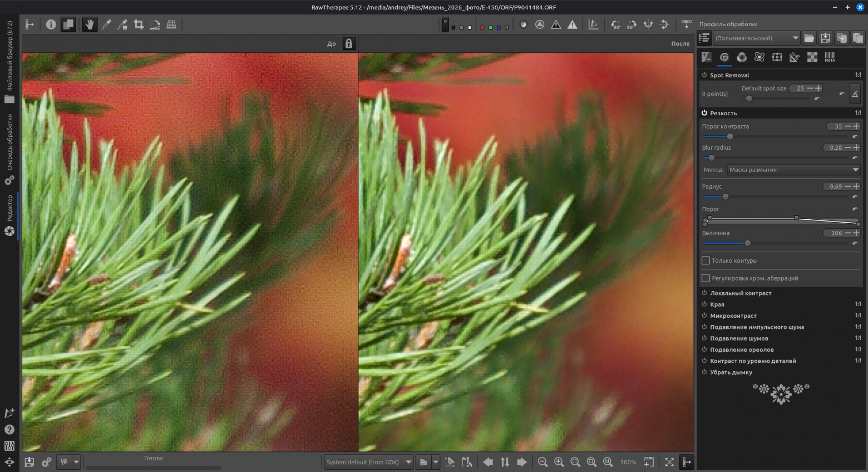Viewport: 868px width, 472px height.
Task: Switch to the Exposure tools tab
Action: pyautogui.click(x=707, y=57)
